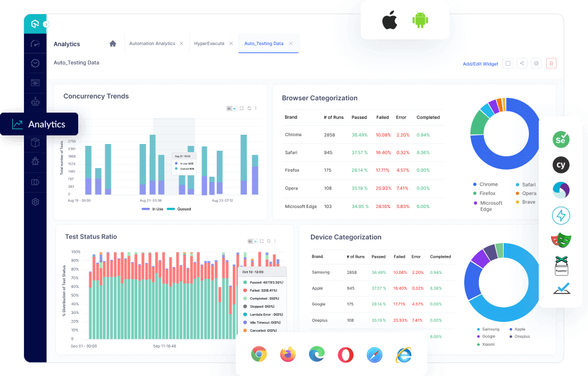Open the Cypress integration icon
The height and width of the screenshot is (376, 588).
point(561,164)
